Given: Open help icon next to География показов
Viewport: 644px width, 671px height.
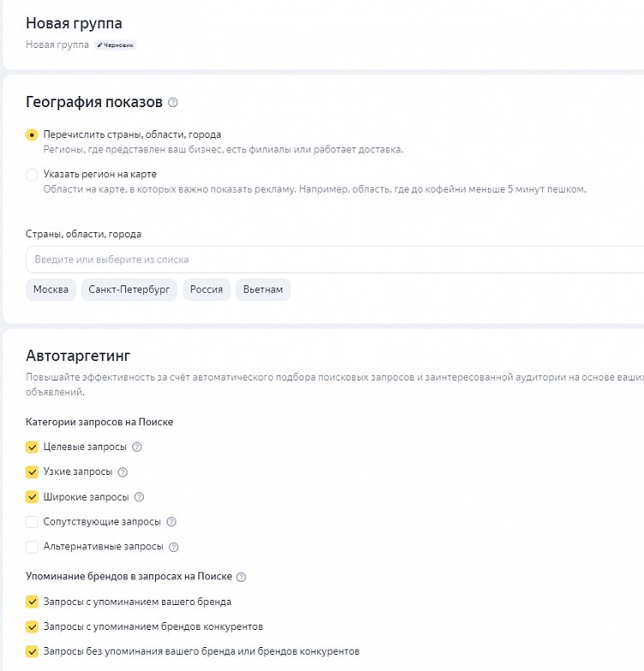Looking at the screenshot, I should coord(173,103).
